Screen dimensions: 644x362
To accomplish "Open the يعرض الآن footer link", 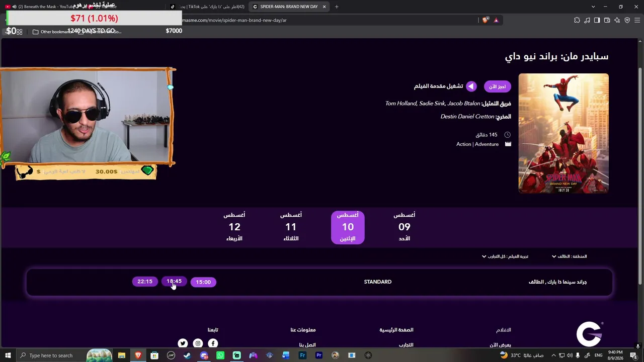I will tap(501, 345).
